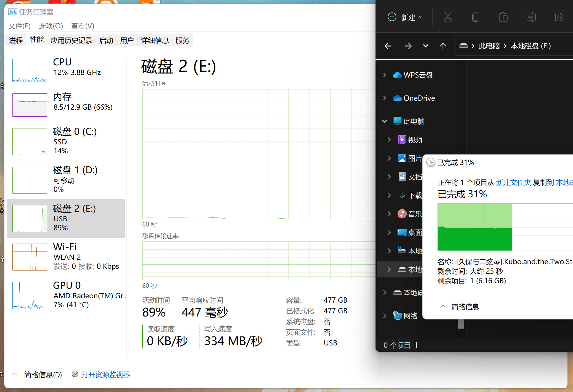Click the Share icon in Explorer toolbar

(x=559, y=17)
